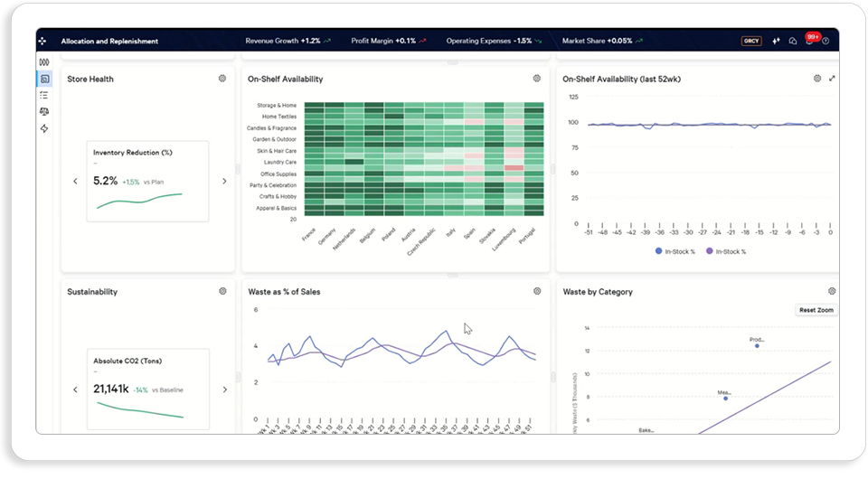Select the dashboard tab in left sidebar

(44, 79)
